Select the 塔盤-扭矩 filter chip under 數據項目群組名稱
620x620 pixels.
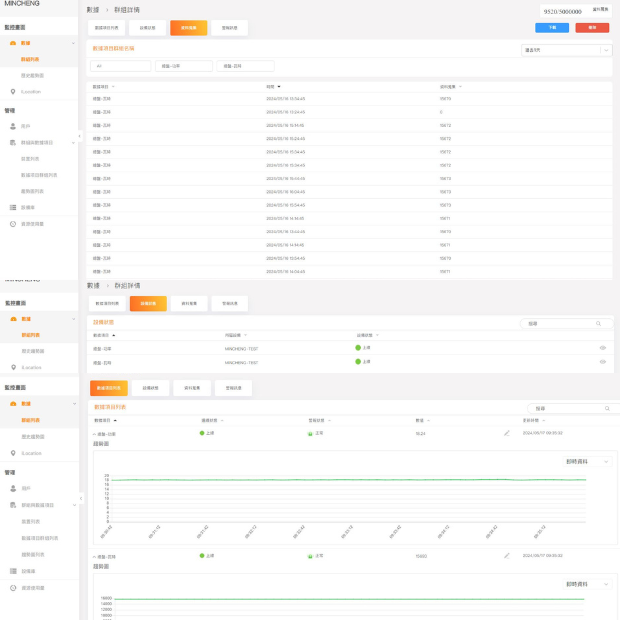[x=246, y=66]
